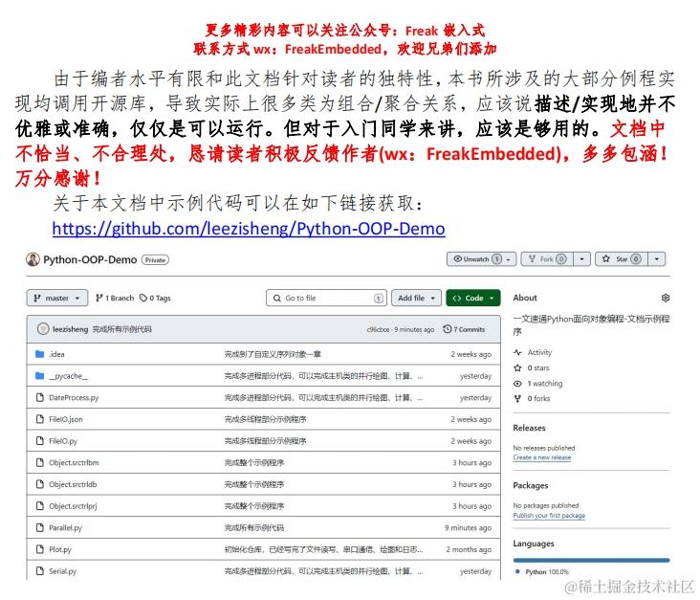View the 7 Commits history
700x600 pixels.
464,329
